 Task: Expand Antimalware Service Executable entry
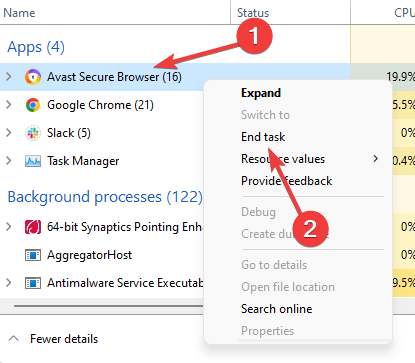tap(9, 283)
